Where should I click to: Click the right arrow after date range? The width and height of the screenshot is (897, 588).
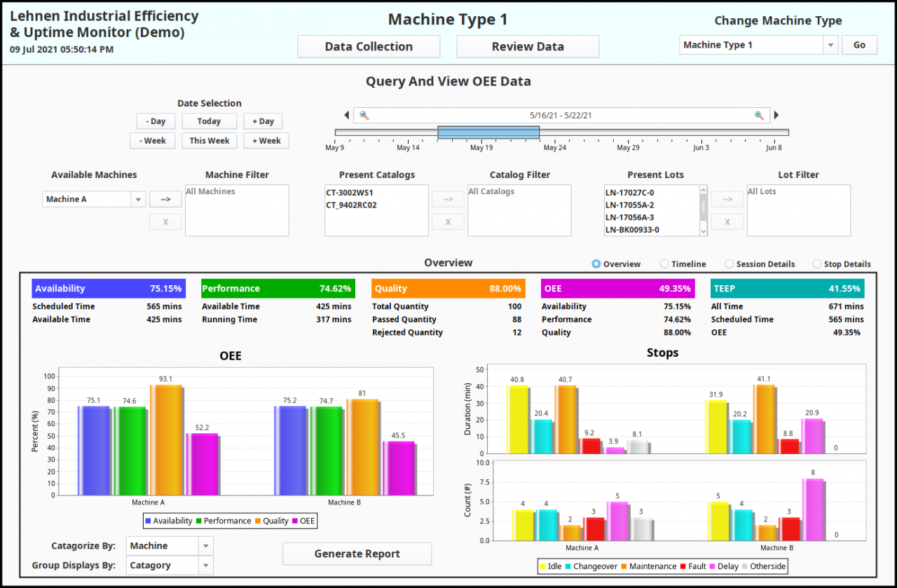776,116
